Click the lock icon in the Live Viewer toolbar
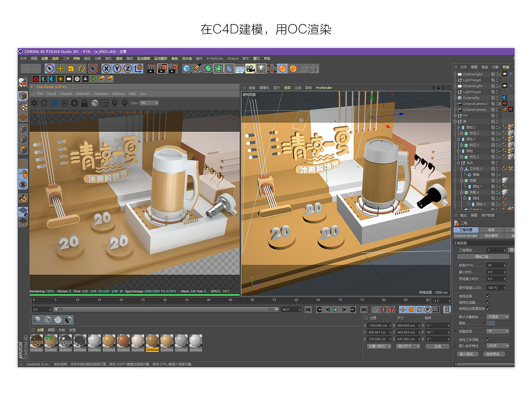The image size is (532, 397). [x=84, y=103]
